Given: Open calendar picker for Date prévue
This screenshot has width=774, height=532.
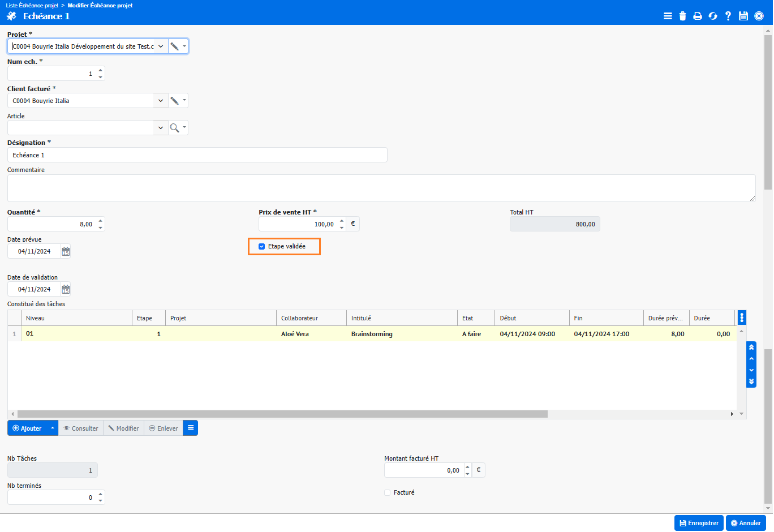Looking at the screenshot, I should (66, 251).
